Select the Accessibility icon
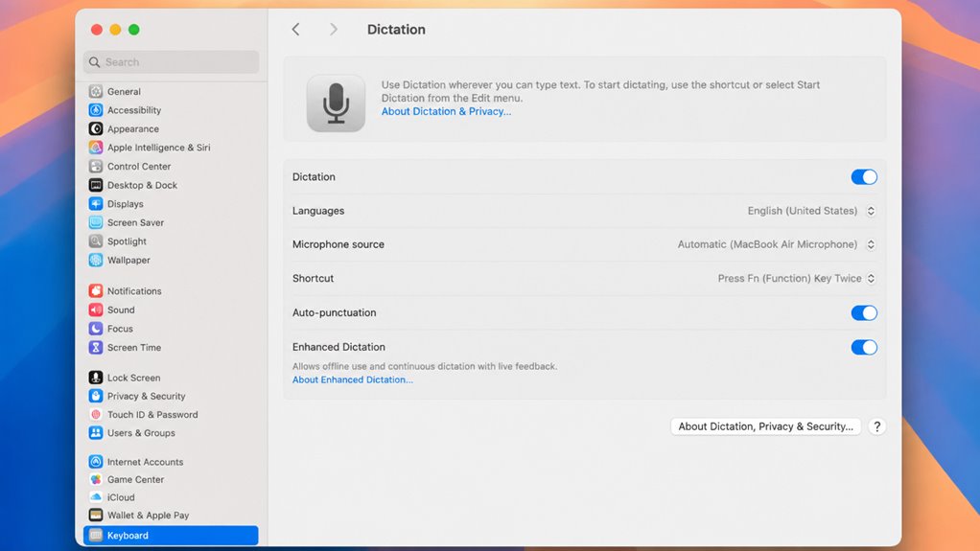The height and width of the screenshot is (551, 980). click(x=96, y=110)
